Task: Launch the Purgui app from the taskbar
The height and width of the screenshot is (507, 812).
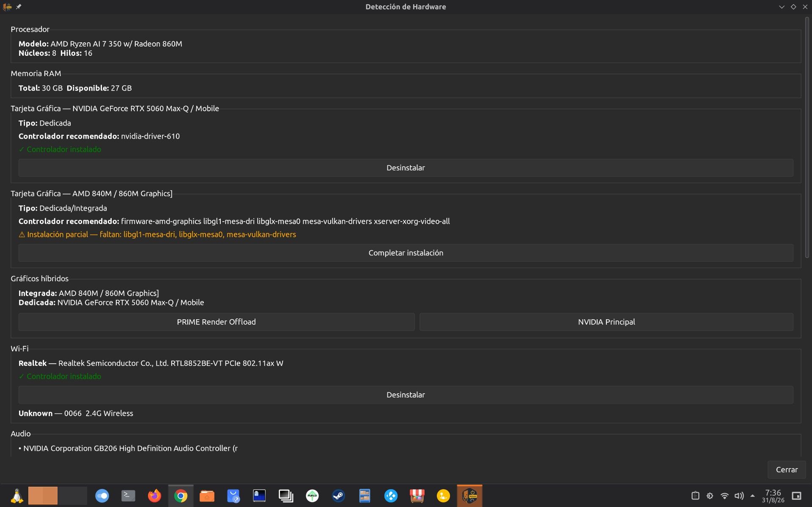Action: [312, 496]
